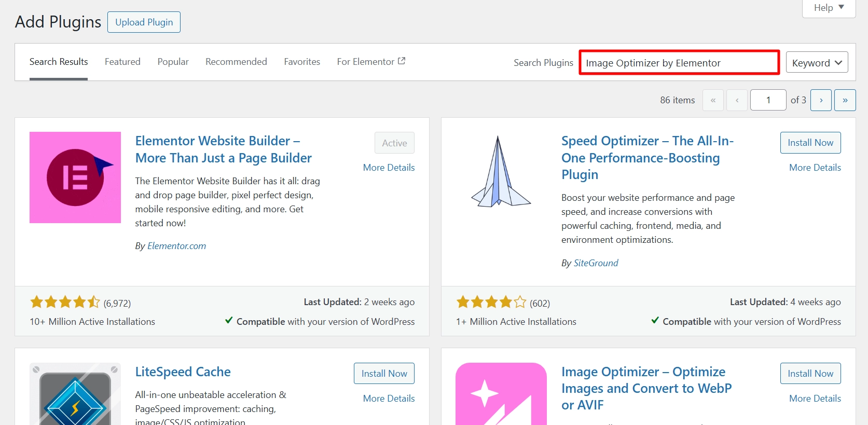Click external link icon beside For Elementor
Viewport: 868px width, 425px height.
(402, 61)
